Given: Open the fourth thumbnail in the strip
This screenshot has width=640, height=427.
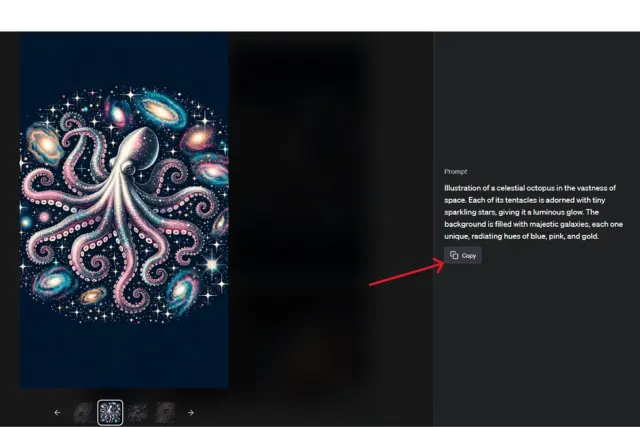Looking at the screenshot, I should coord(165,412).
